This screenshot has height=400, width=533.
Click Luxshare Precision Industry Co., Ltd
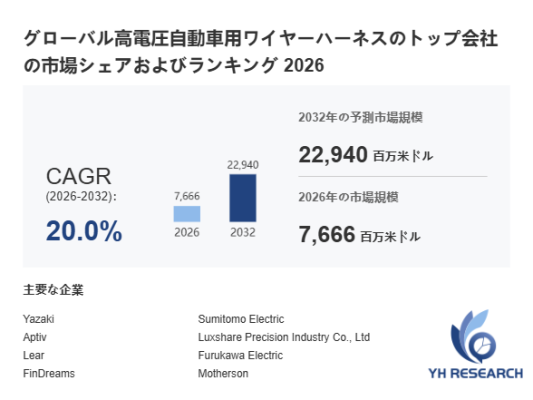coord(284,337)
